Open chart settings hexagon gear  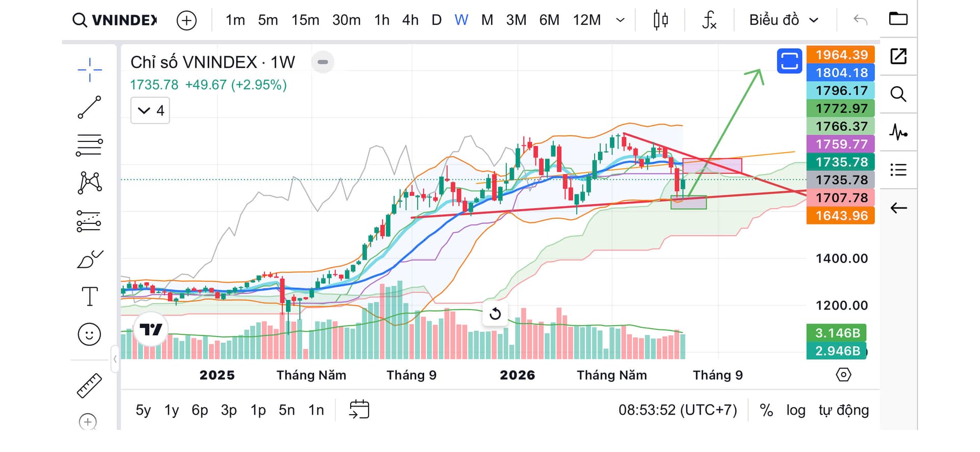click(844, 375)
